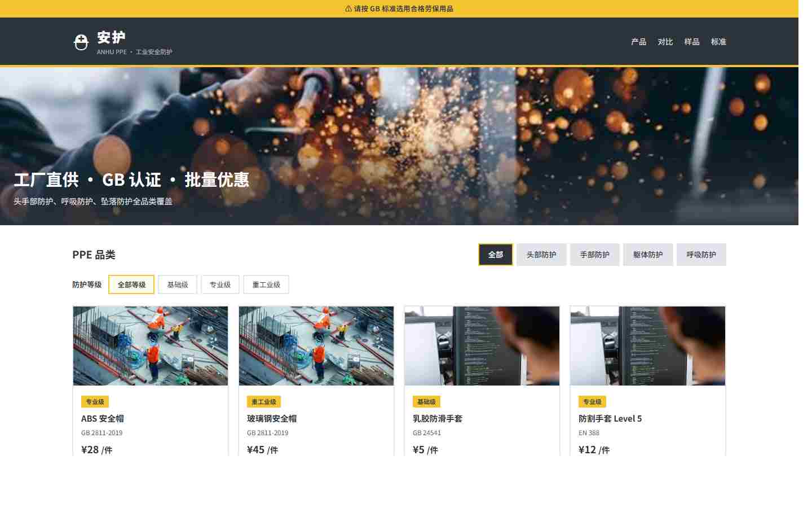The height and width of the screenshot is (508, 812).
Task: Click the 乳胶防滑手套 product title
Action: (x=438, y=418)
